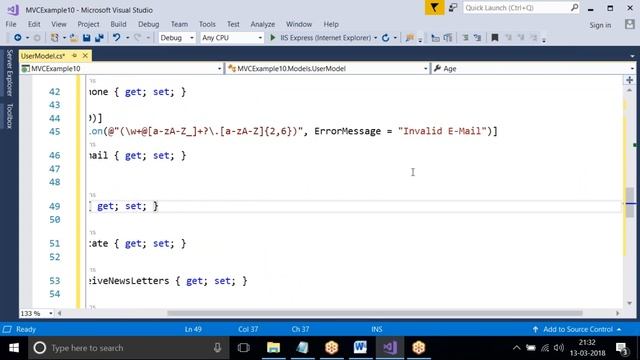The height and width of the screenshot is (360, 640).
Task: Click the Undo arrow icon
Action: tap(117, 38)
